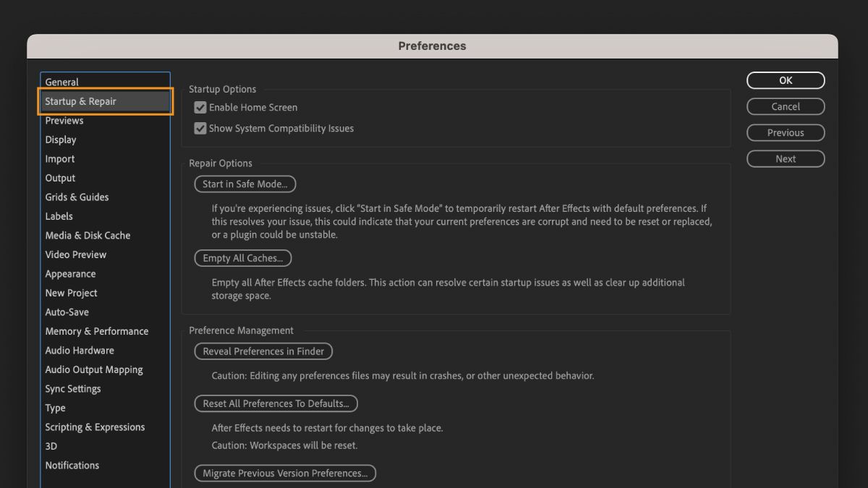Click Reset All Preferences To Defaults

pos(276,403)
